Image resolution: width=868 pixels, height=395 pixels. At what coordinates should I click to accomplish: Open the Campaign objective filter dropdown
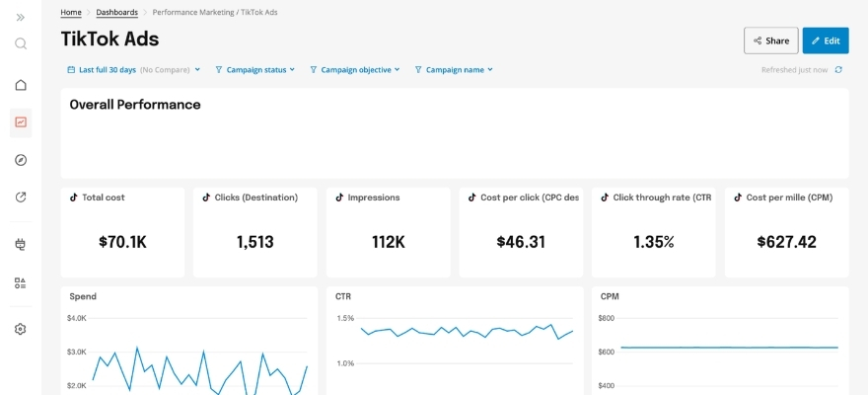pyautogui.click(x=355, y=70)
